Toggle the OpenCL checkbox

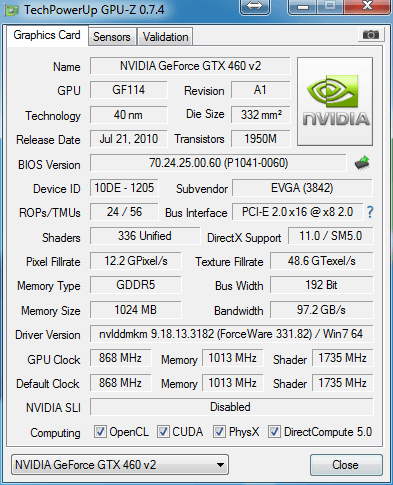point(100,432)
